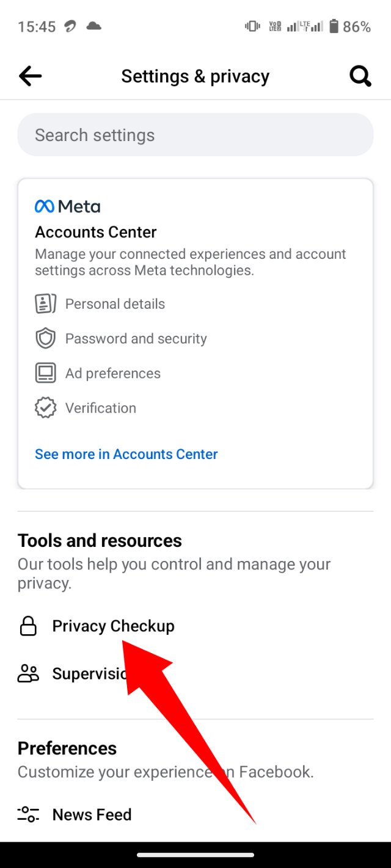Tap the Personal details ID card icon
Image resolution: width=391 pixels, height=868 pixels.
46,304
